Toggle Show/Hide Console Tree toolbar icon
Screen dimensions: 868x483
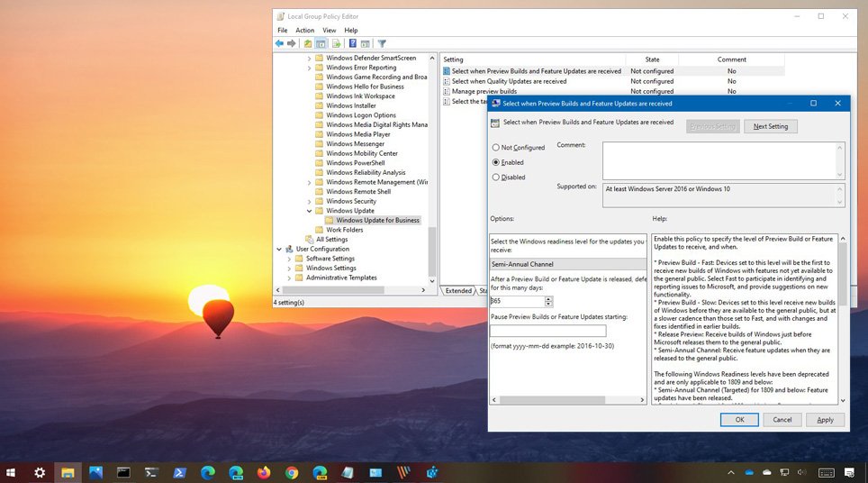pos(321,43)
